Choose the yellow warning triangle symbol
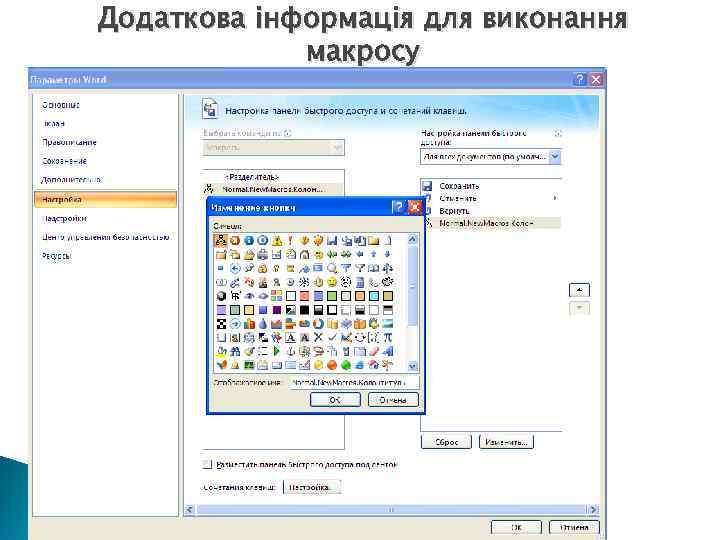This screenshot has width=720, height=540. point(277,240)
